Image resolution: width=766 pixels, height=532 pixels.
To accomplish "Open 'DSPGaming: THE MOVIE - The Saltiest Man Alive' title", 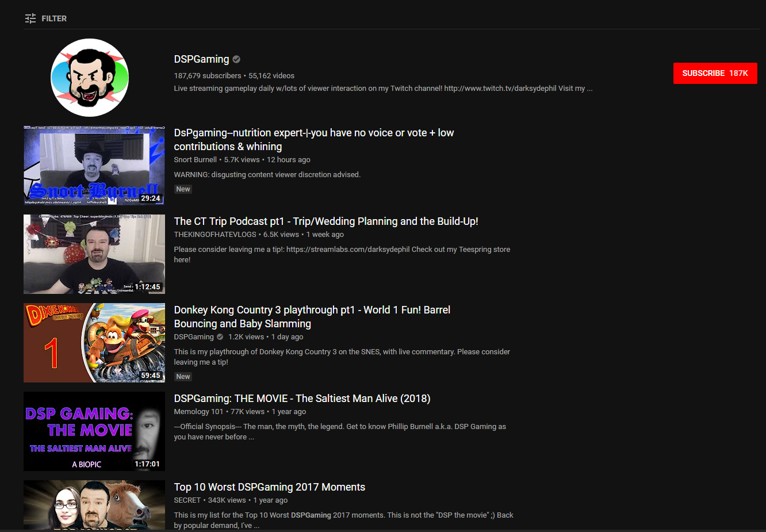I will pyautogui.click(x=302, y=399).
